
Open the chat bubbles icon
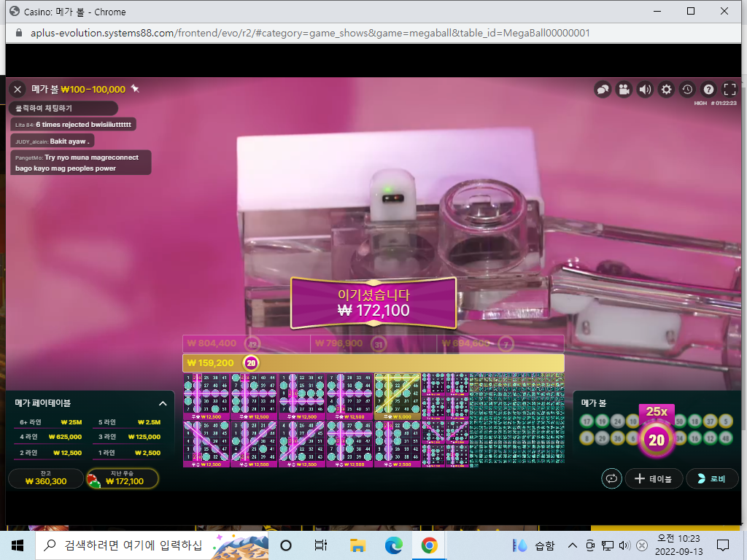pyautogui.click(x=603, y=90)
